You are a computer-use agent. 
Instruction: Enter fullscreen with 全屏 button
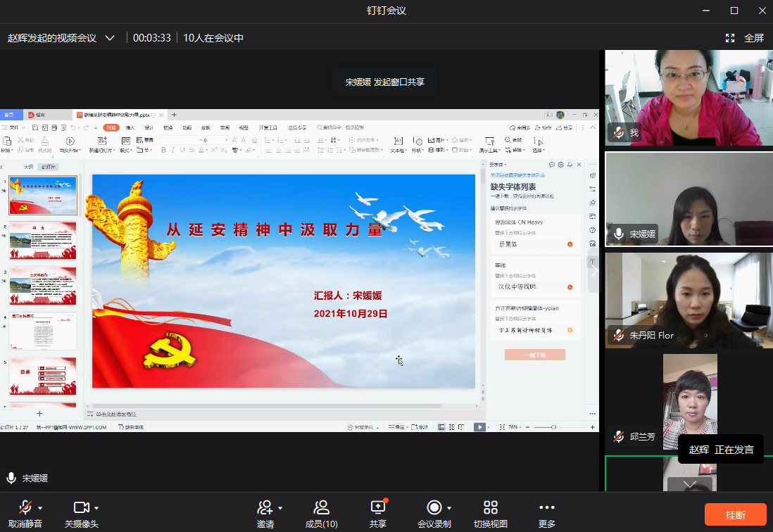tap(745, 38)
